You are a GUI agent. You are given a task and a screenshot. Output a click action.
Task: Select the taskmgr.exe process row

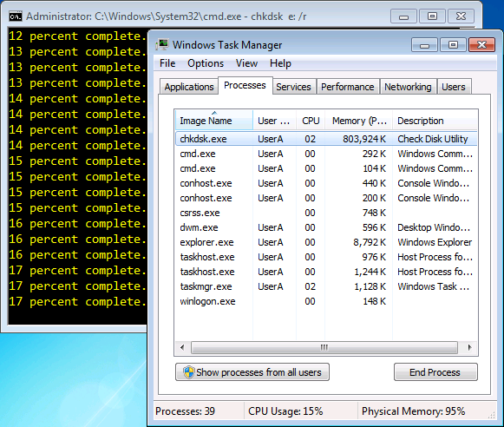[x=326, y=286]
